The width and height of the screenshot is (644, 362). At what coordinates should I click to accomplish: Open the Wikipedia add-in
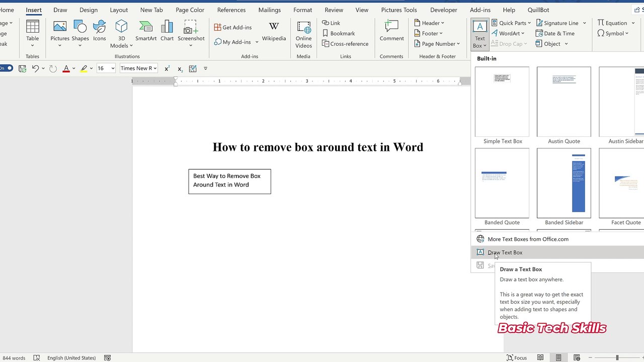pos(274,31)
